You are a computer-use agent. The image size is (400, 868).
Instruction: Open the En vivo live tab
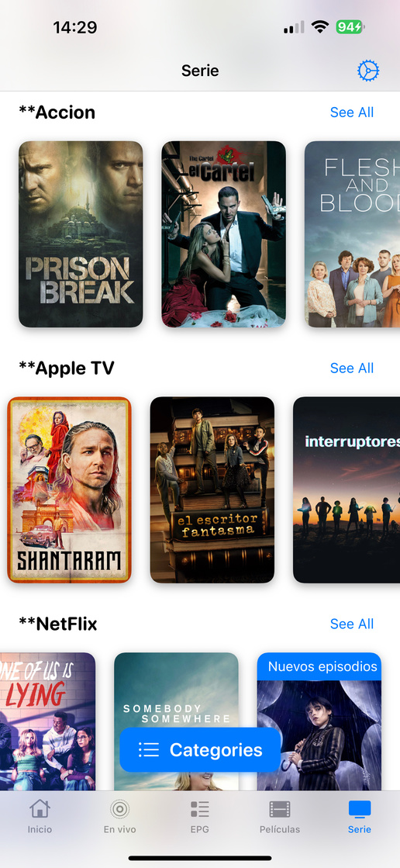[x=119, y=817]
